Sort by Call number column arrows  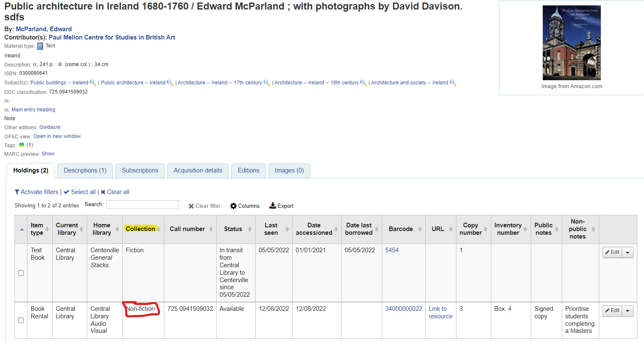(x=211, y=229)
